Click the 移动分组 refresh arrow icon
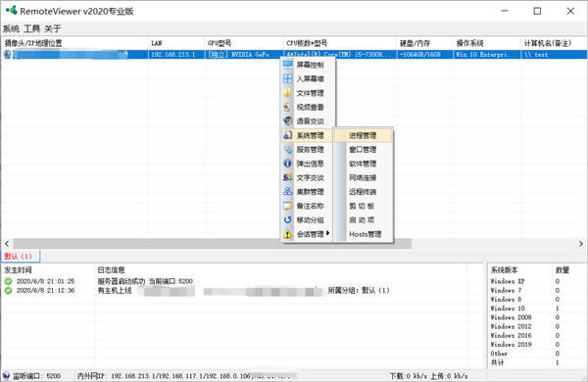 pyautogui.click(x=287, y=219)
